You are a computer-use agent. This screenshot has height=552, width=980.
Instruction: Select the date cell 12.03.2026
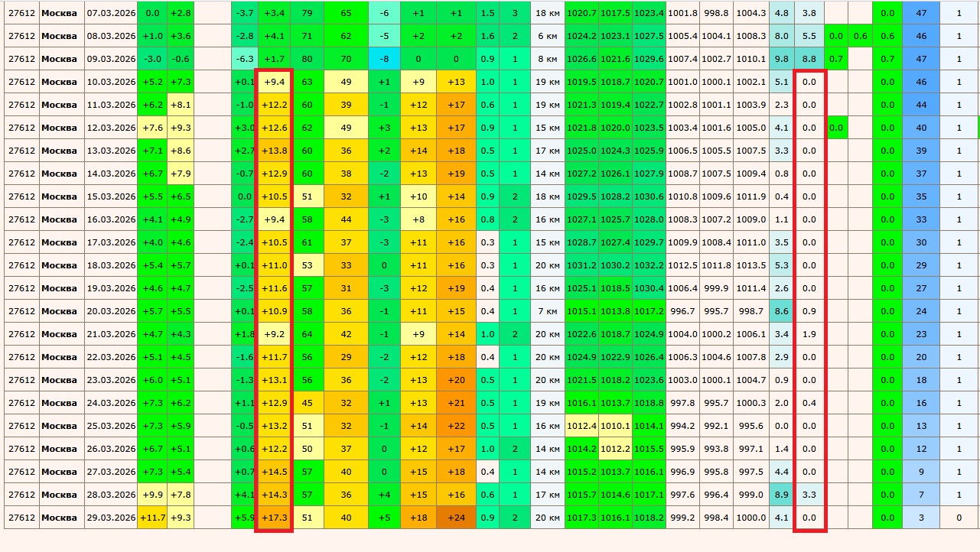(x=110, y=128)
